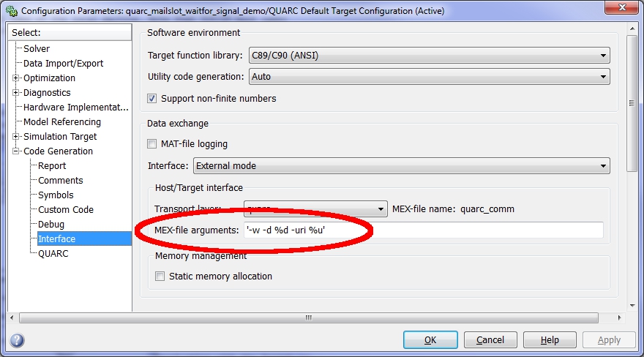The image size is (644, 357).
Task: Click the MEX-file name quarc_comm text
Action: click(487, 209)
